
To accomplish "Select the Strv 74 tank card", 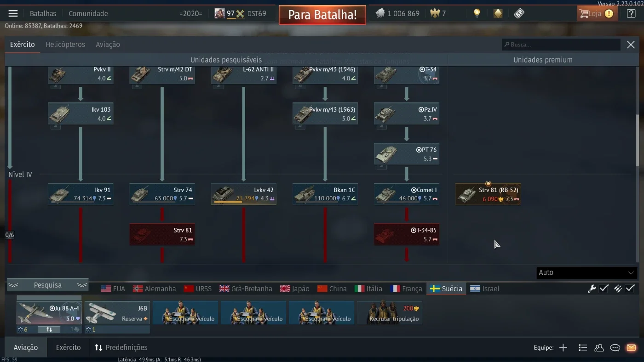I will pos(162,194).
